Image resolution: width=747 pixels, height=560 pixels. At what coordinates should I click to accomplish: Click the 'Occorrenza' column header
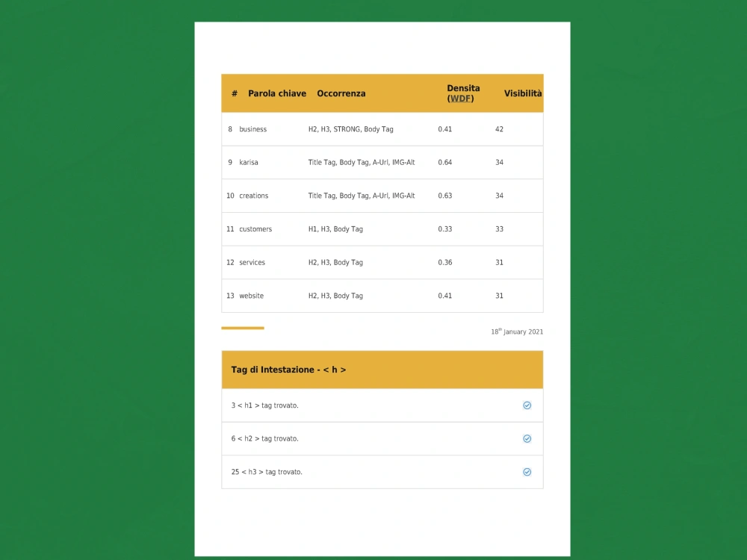(x=341, y=93)
